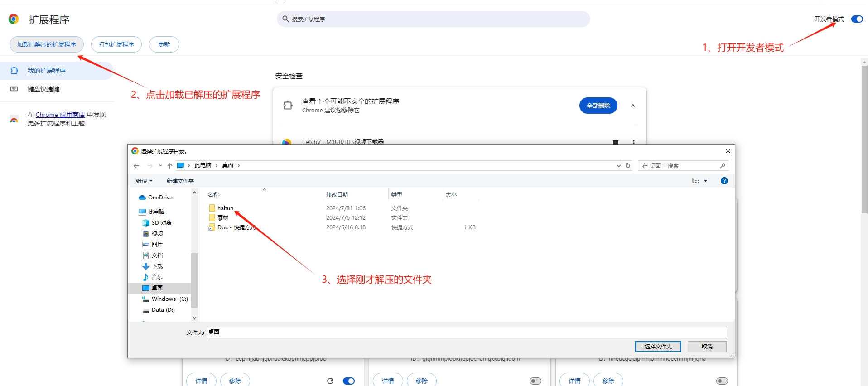Enable the middle extension card toggle

[x=535, y=381]
